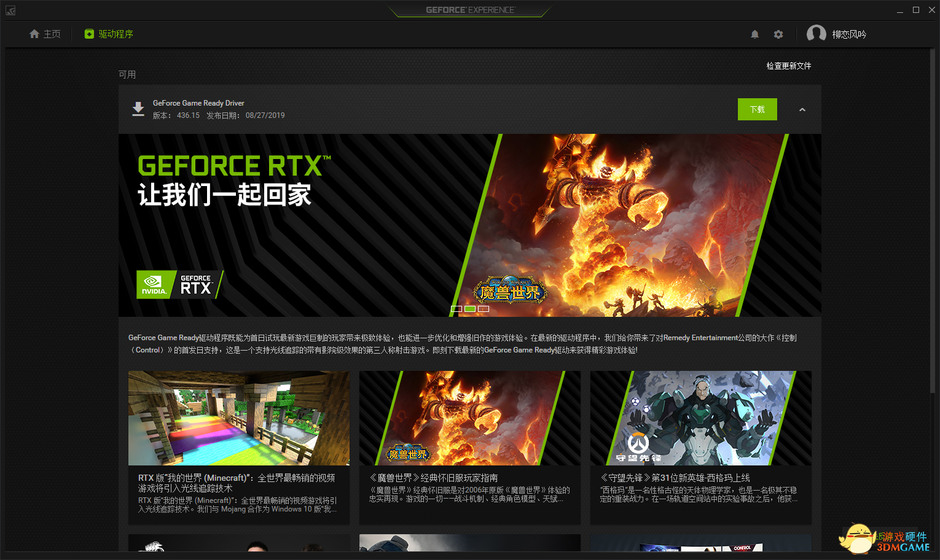Select the third banner carousel indicator

[x=484, y=309]
